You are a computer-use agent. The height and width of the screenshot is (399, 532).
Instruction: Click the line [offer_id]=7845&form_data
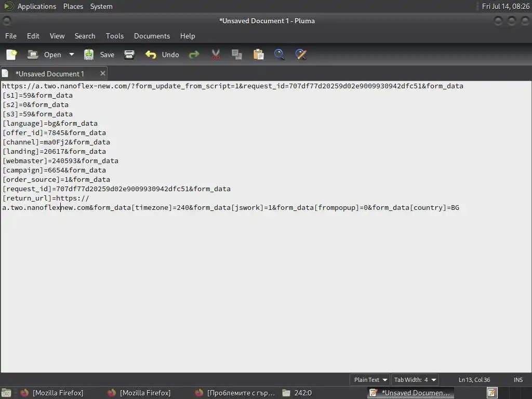[54, 132]
